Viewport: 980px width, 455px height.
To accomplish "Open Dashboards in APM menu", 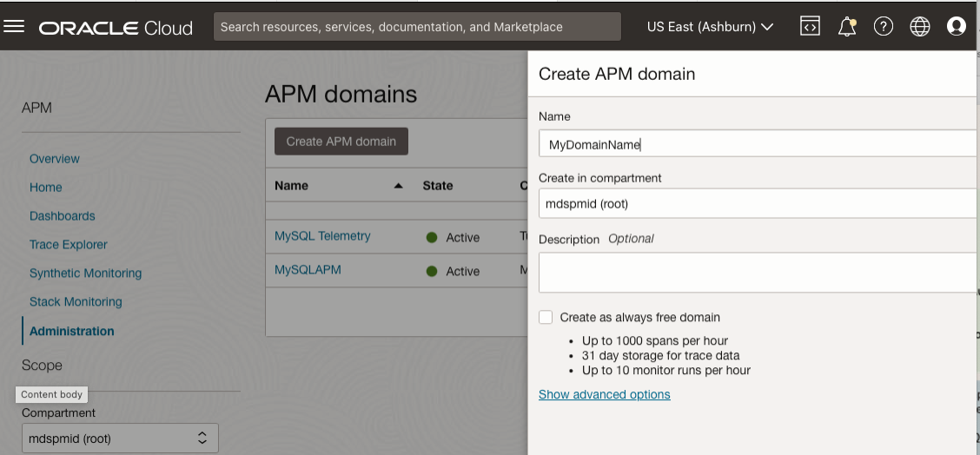I will click(63, 215).
